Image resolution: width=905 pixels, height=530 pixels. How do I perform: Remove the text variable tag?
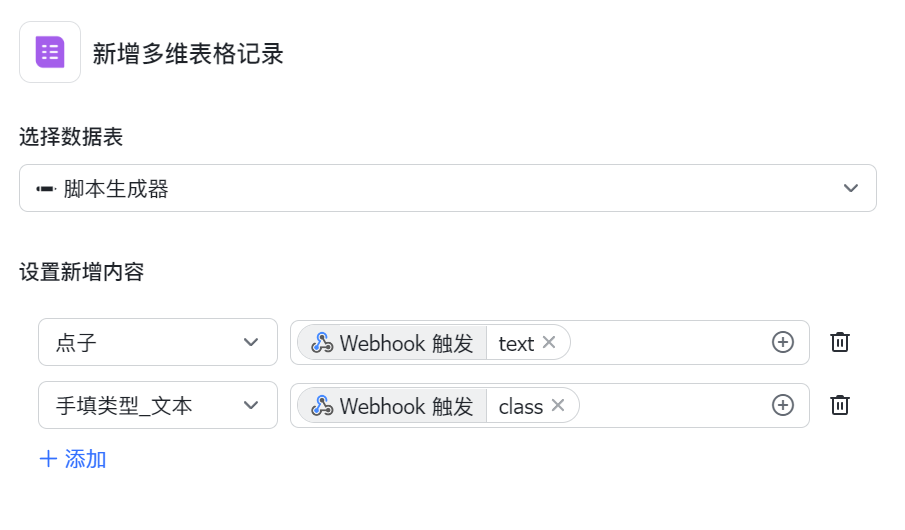(x=549, y=342)
